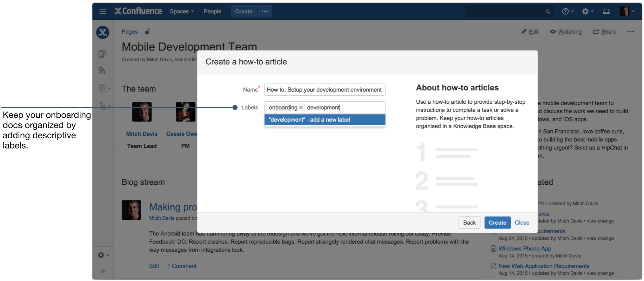Open the Spaces dropdown menu
Image resolution: width=644 pixels, height=281 pixels.
(182, 11)
